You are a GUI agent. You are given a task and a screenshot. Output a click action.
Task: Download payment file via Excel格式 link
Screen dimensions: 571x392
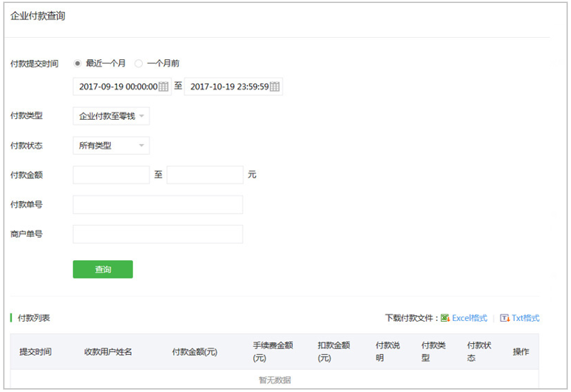coord(470,318)
